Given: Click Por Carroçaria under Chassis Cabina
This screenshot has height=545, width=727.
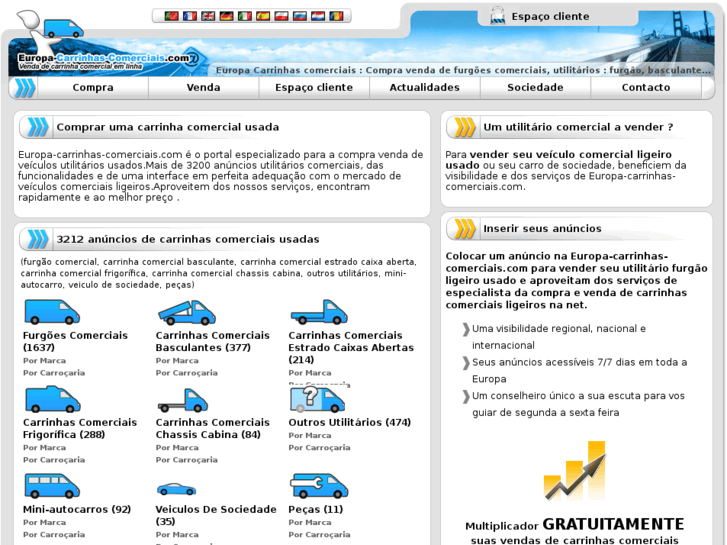Looking at the screenshot, I should pyautogui.click(x=186, y=460).
